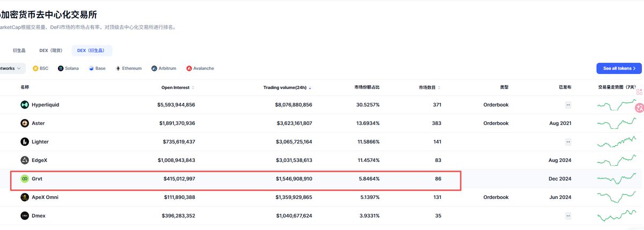Click the Lighter logo icon
Viewport: 644px width, 230px height.
(x=25, y=142)
